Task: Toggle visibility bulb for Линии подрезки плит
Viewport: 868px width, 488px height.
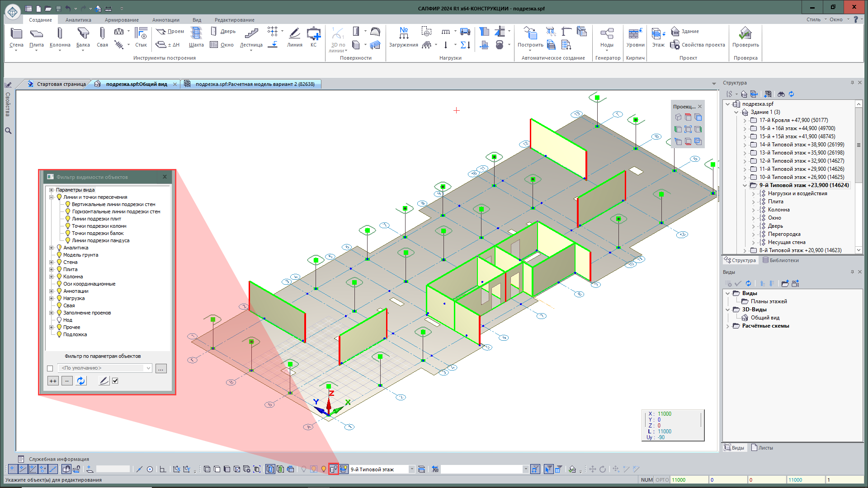Action: point(68,219)
